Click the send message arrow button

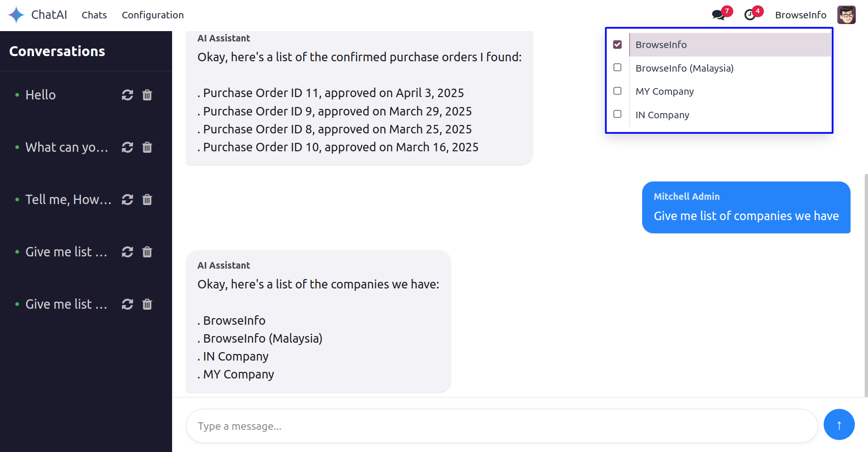[839, 425]
